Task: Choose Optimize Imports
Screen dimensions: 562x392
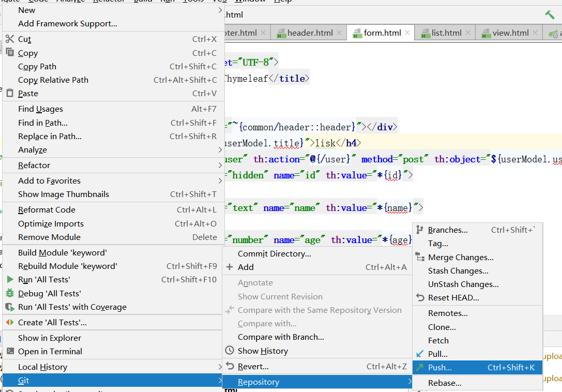Action: click(113, 223)
